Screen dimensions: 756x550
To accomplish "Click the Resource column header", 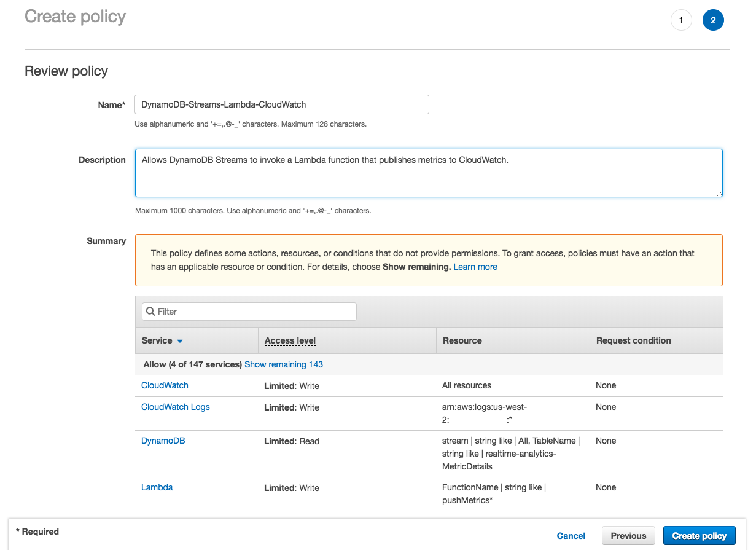I will (x=462, y=340).
